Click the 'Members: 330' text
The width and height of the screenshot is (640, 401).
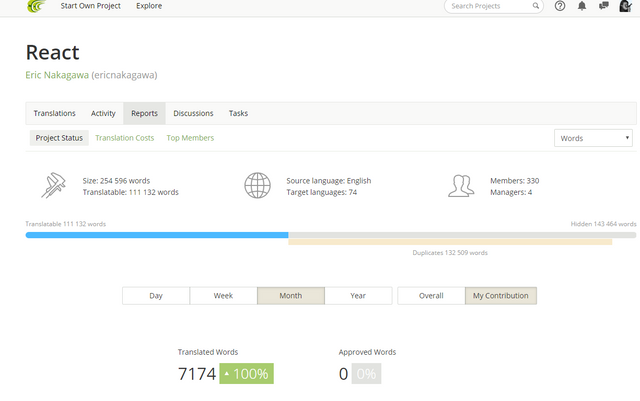click(515, 180)
